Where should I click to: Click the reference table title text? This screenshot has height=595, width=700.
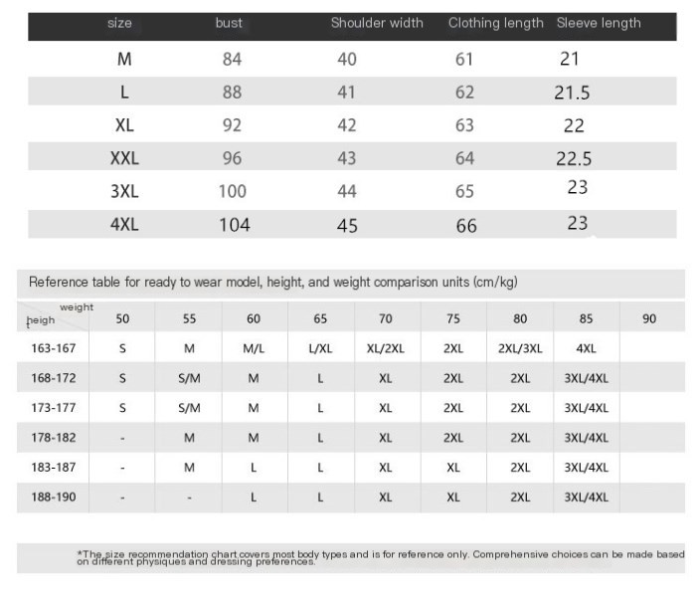click(x=272, y=283)
